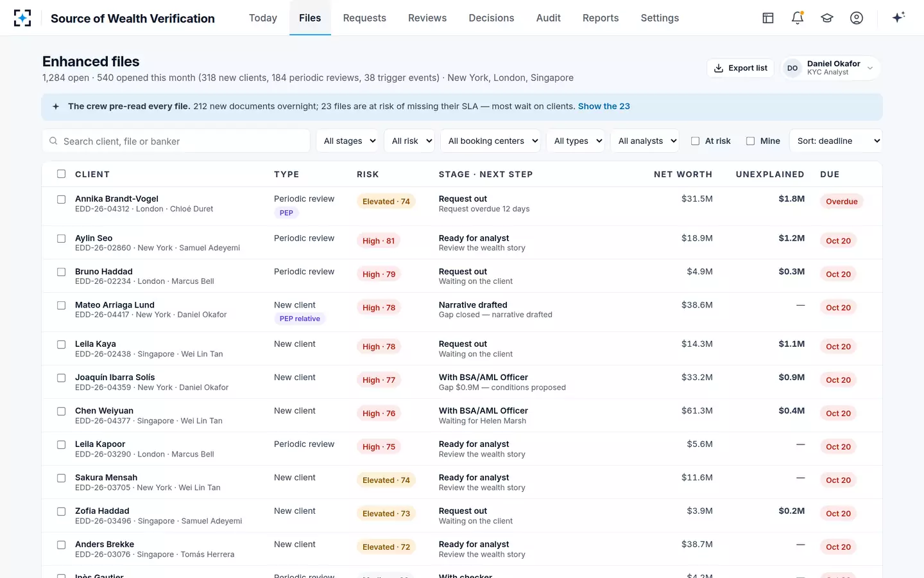
Task: Click the Oct 20 due badge for Aylin Seo
Action: pos(838,241)
